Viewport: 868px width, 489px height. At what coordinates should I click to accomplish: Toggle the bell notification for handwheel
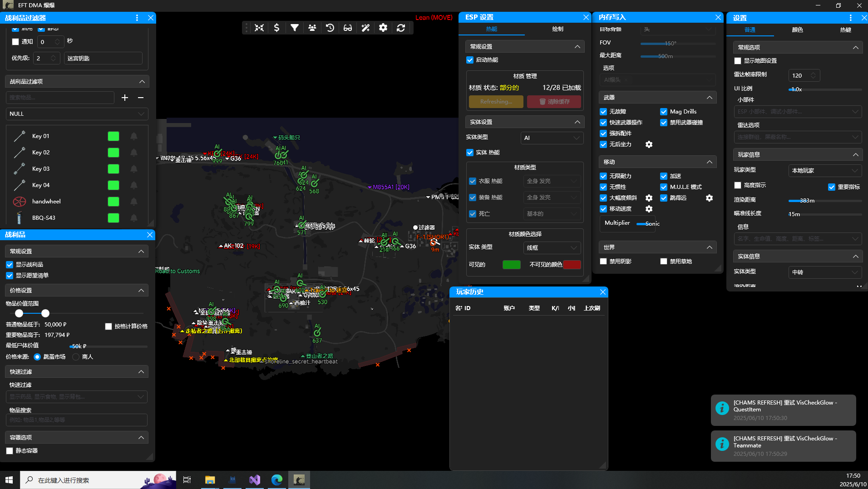tap(134, 202)
